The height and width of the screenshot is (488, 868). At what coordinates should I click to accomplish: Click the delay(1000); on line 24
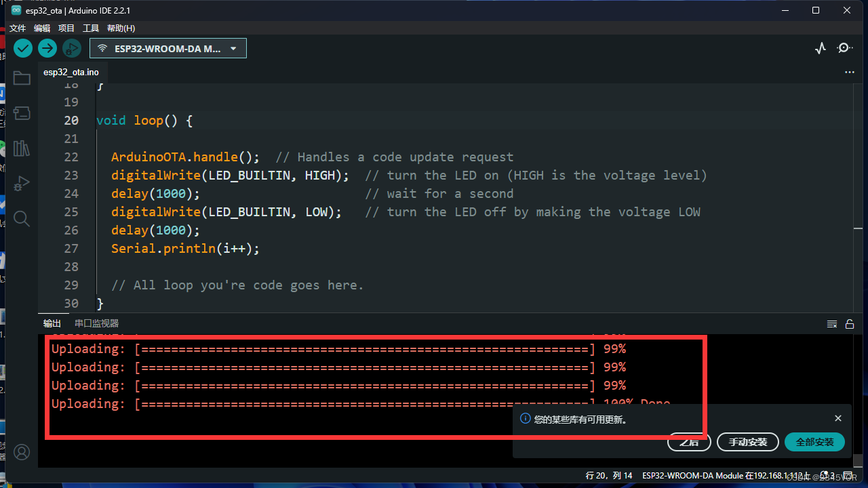coord(155,194)
